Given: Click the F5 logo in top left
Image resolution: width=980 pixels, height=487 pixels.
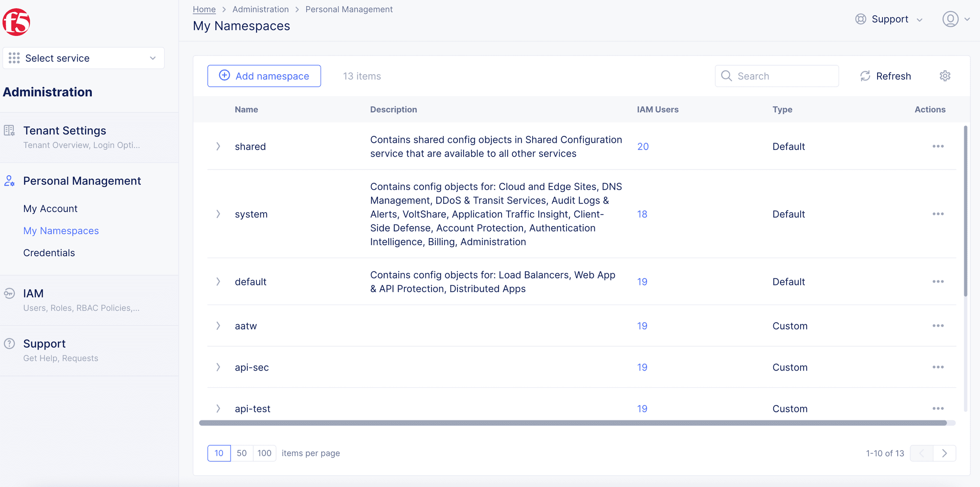Looking at the screenshot, I should coord(17,22).
